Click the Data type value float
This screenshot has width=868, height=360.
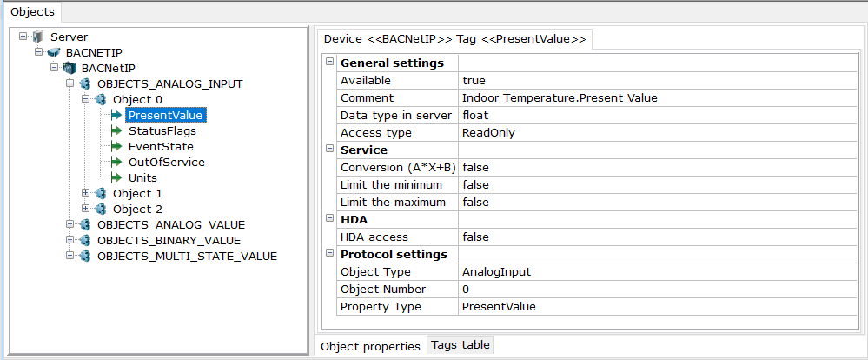pyautogui.click(x=659, y=115)
